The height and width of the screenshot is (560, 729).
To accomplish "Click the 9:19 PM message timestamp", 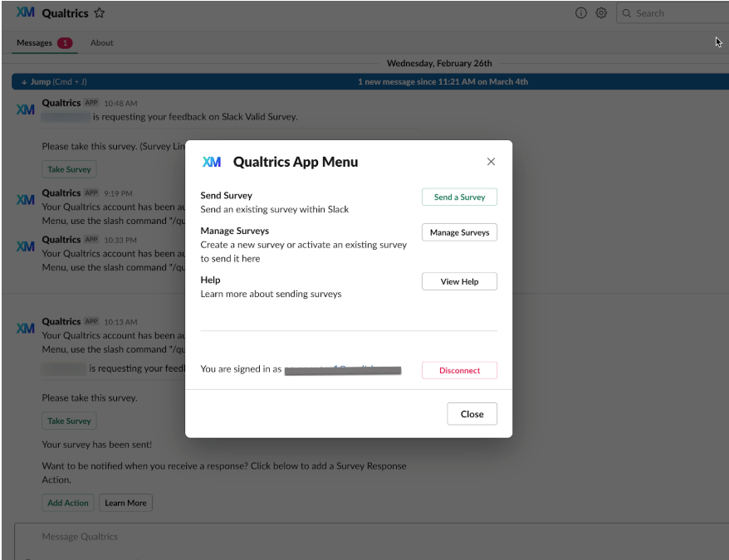I will 118,193.
